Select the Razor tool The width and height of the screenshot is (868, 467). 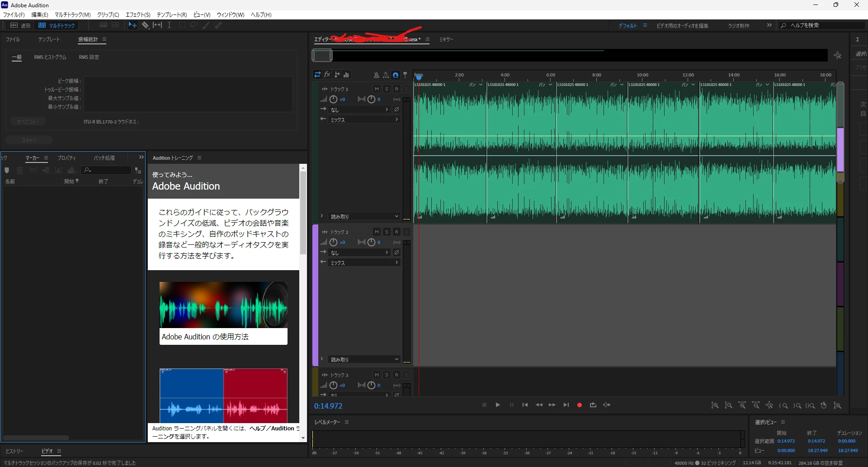[145, 25]
